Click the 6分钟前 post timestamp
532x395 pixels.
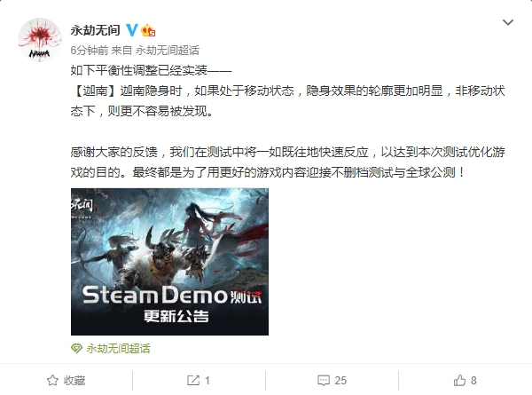90,51
